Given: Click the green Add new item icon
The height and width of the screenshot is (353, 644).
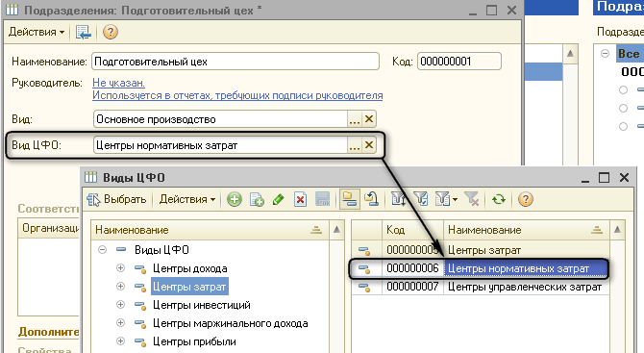Looking at the screenshot, I should (235, 200).
